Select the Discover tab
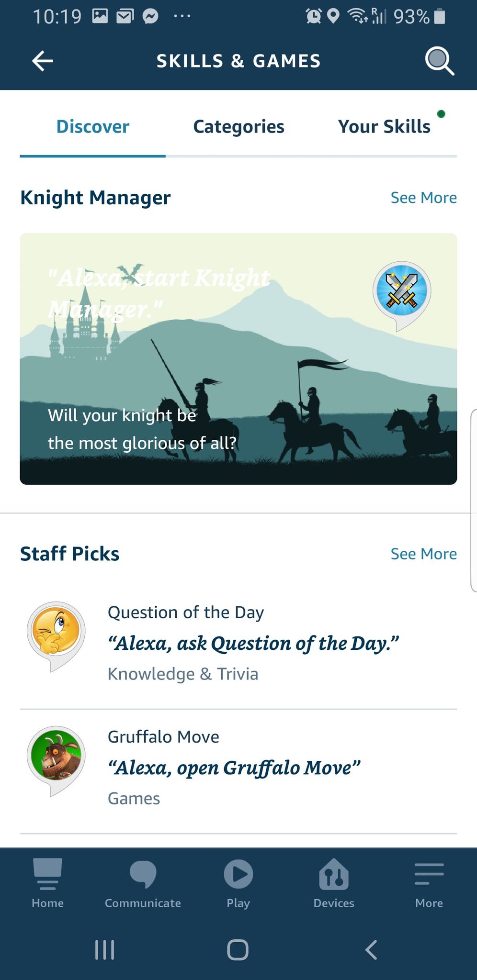Image resolution: width=477 pixels, height=980 pixels. (x=93, y=127)
